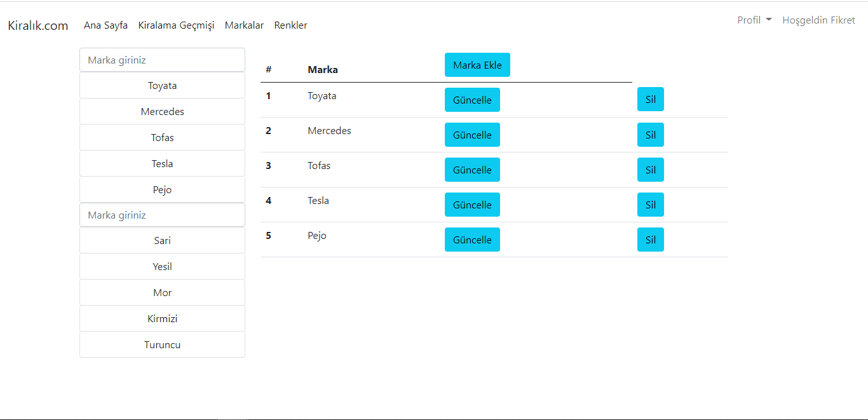Viewport: 868px width, 420px height.
Task: Click the lower Marka giriniz input field
Action: coord(162,215)
